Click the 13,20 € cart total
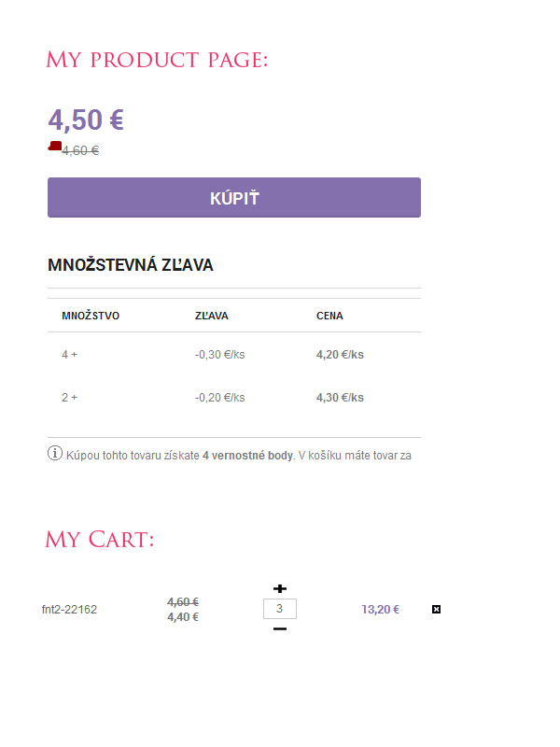 380,610
